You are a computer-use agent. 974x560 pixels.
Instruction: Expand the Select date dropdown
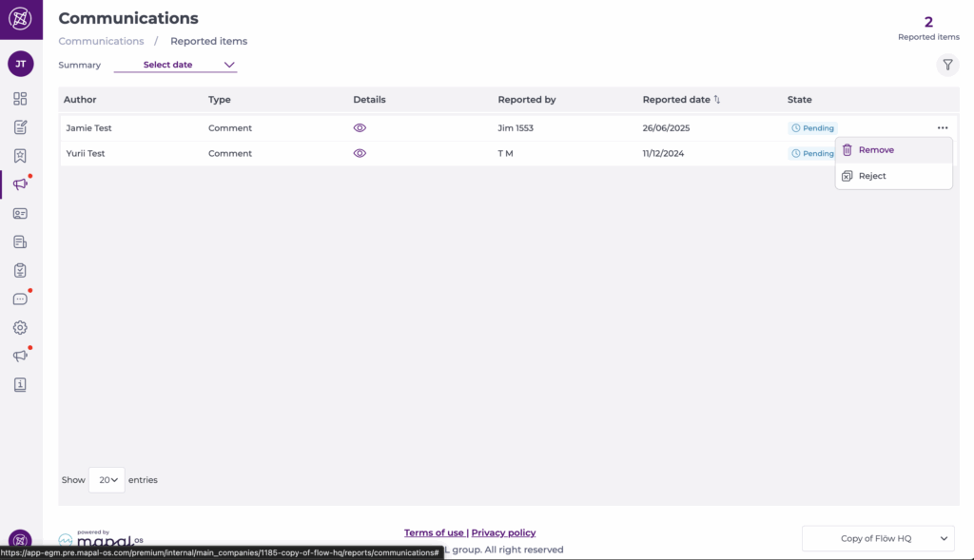tap(176, 65)
